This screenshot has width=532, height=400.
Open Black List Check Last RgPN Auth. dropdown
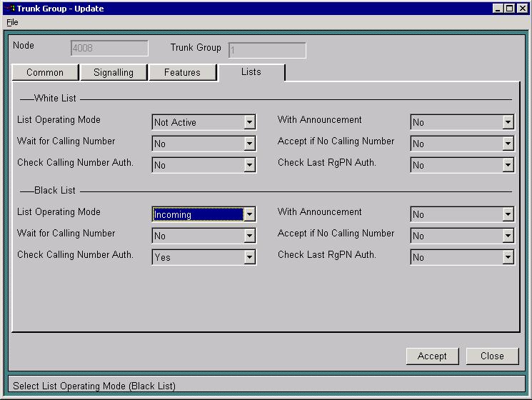click(x=508, y=257)
